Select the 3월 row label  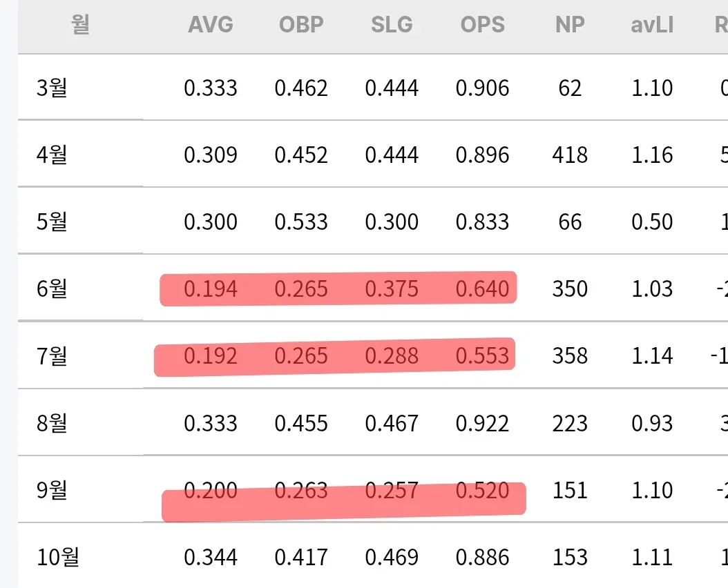point(52,88)
